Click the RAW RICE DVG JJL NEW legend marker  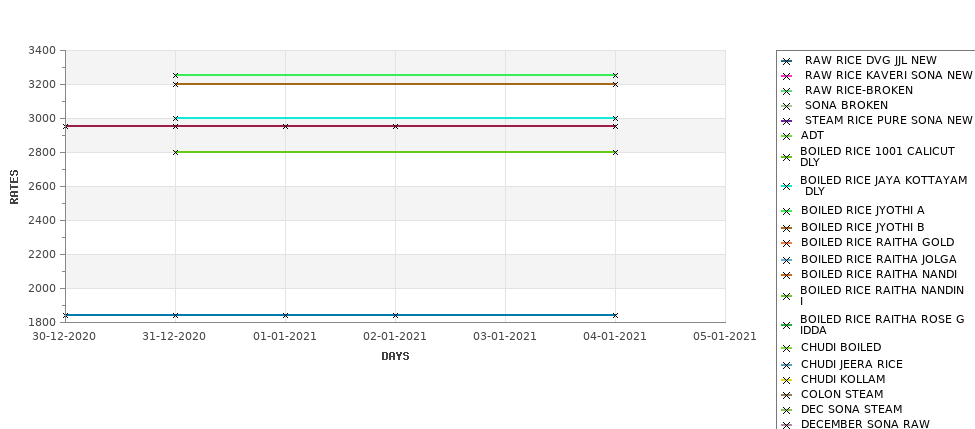click(x=786, y=61)
